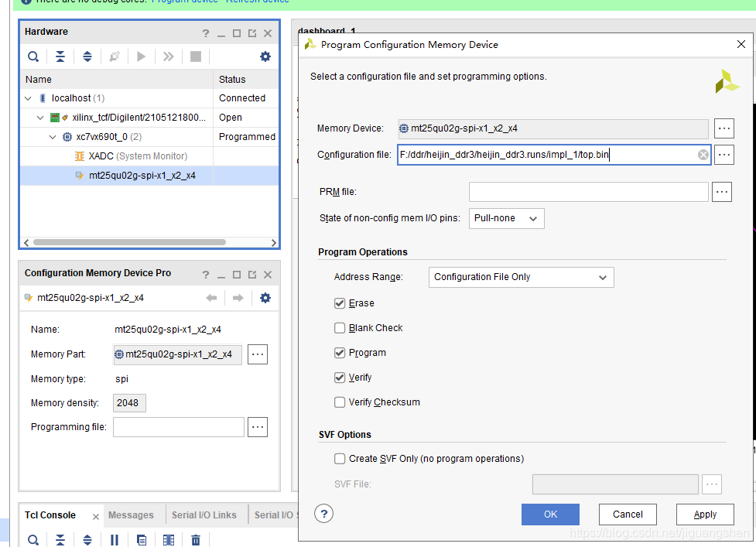Click Cancel in Program Configuration dialog
Viewport: 756px width, 547px height.
pos(628,515)
